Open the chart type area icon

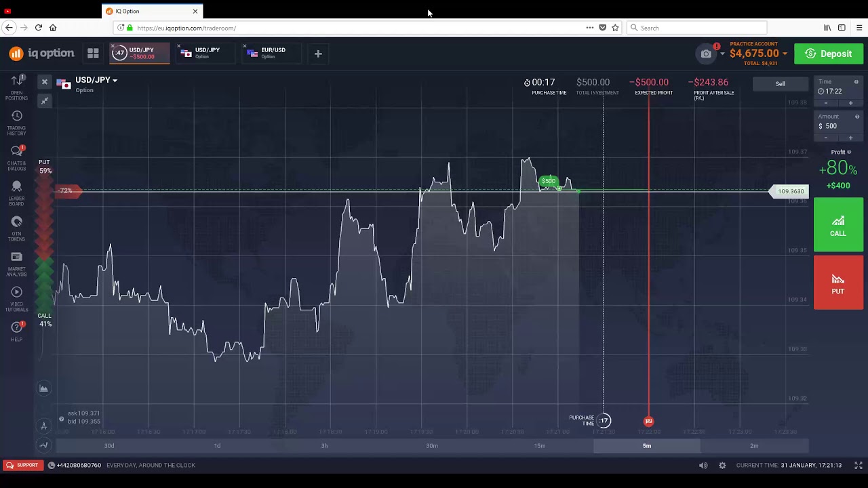[x=43, y=388]
